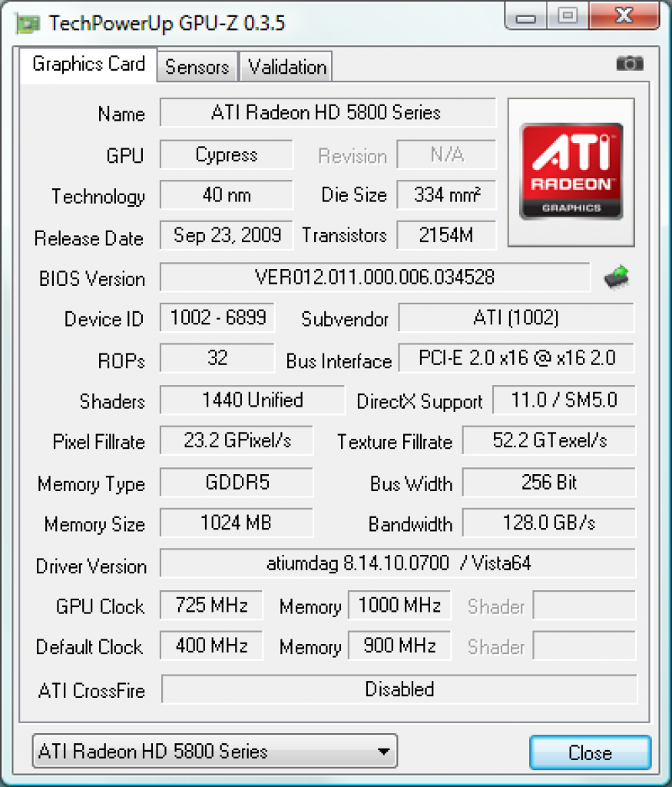The height and width of the screenshot is (787, 672).
Task: Click the TechPowerUp GPU-Z 0.3.5 title text
Action: coord(167,23)
